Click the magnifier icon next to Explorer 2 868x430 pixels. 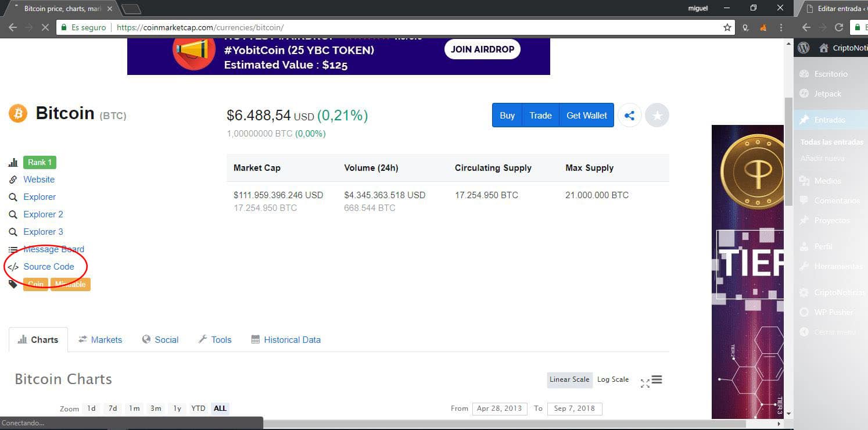pyautogui.click(x=13, y=214)
